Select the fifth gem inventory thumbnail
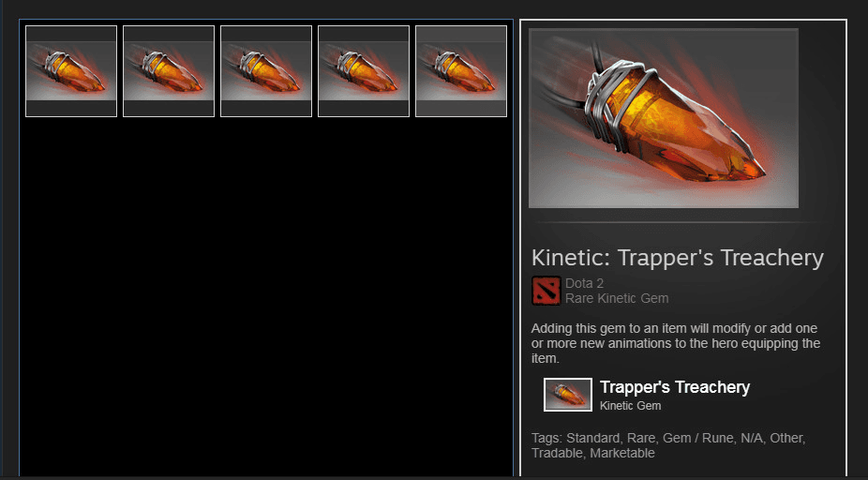 coord(460,71)
